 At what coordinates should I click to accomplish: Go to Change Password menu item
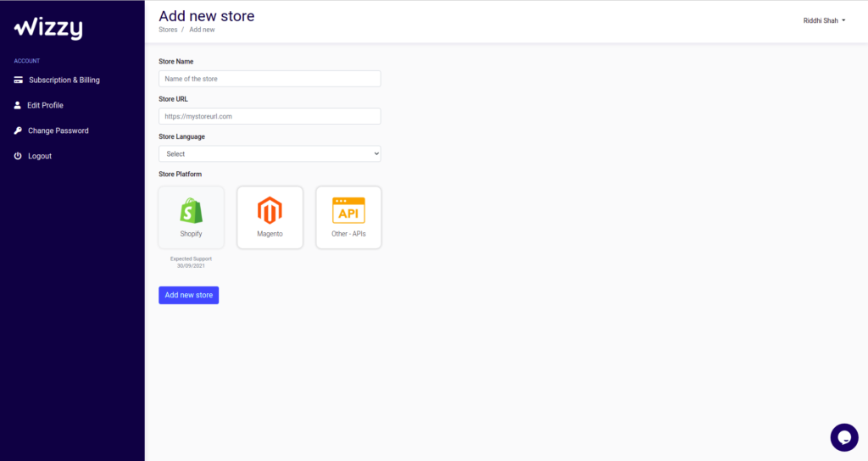pos(58,131)
